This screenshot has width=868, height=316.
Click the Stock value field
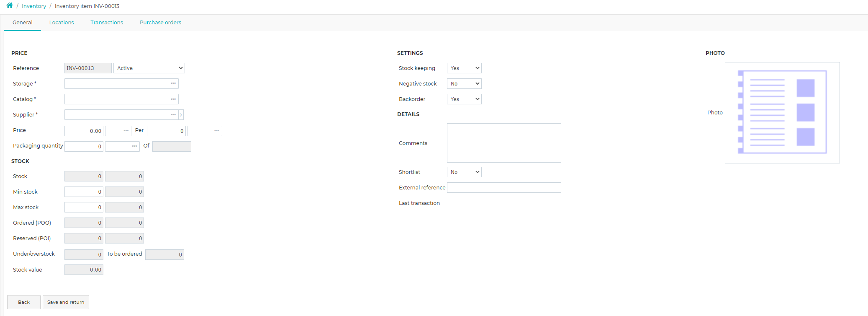(84, 269)
